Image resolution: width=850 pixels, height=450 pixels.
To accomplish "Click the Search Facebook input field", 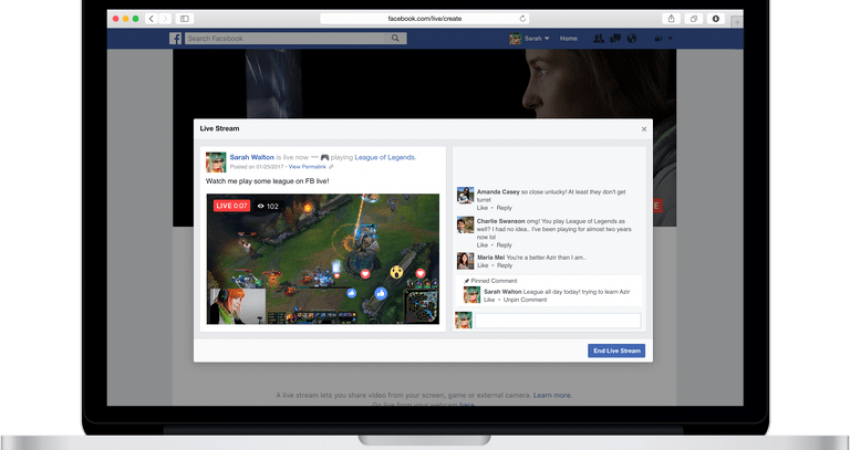I will (285, 38).
